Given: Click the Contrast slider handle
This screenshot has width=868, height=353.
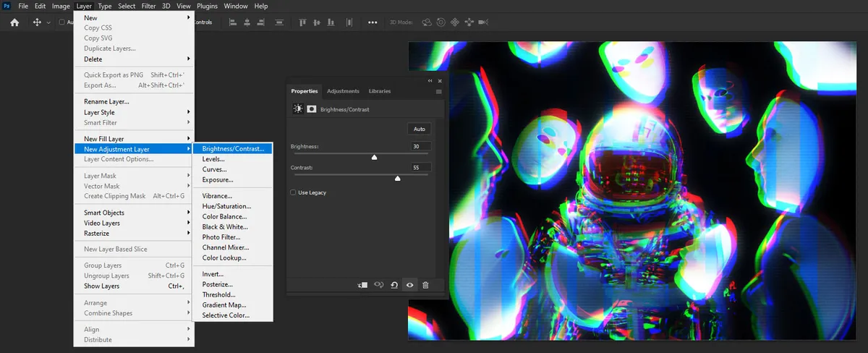Looking at the screenshot, I should (397, 178).
